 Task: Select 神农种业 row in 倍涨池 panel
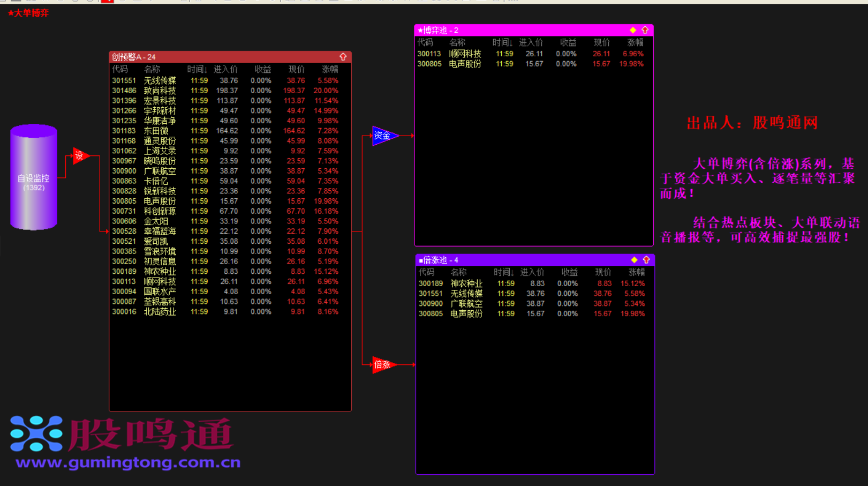coord(466,283)
